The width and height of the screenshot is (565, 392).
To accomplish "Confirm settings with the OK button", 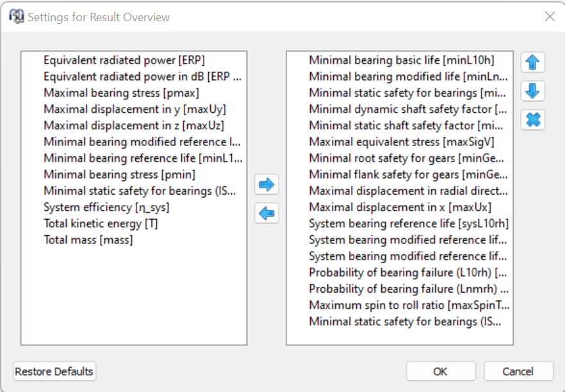I will (x=440, y=372).
